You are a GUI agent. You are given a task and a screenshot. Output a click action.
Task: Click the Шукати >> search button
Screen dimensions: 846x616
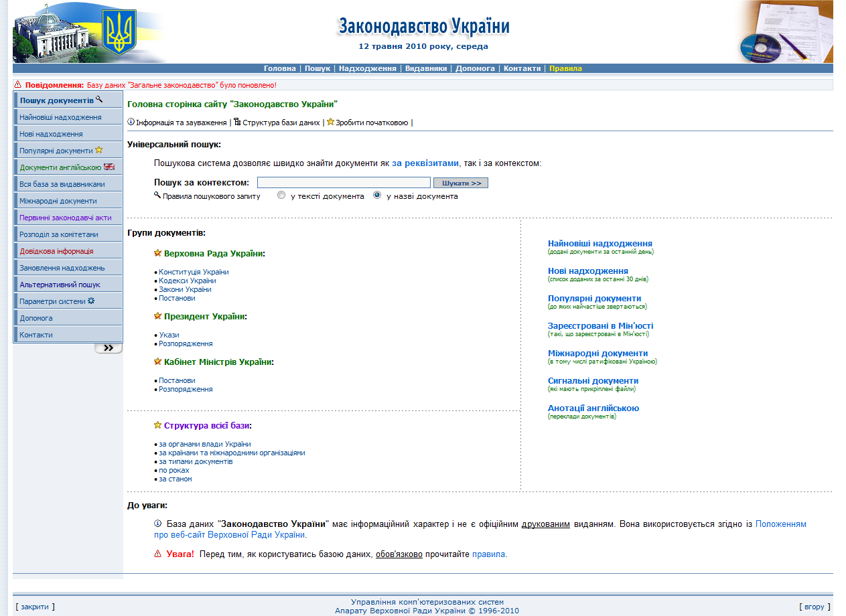[461, 183]
